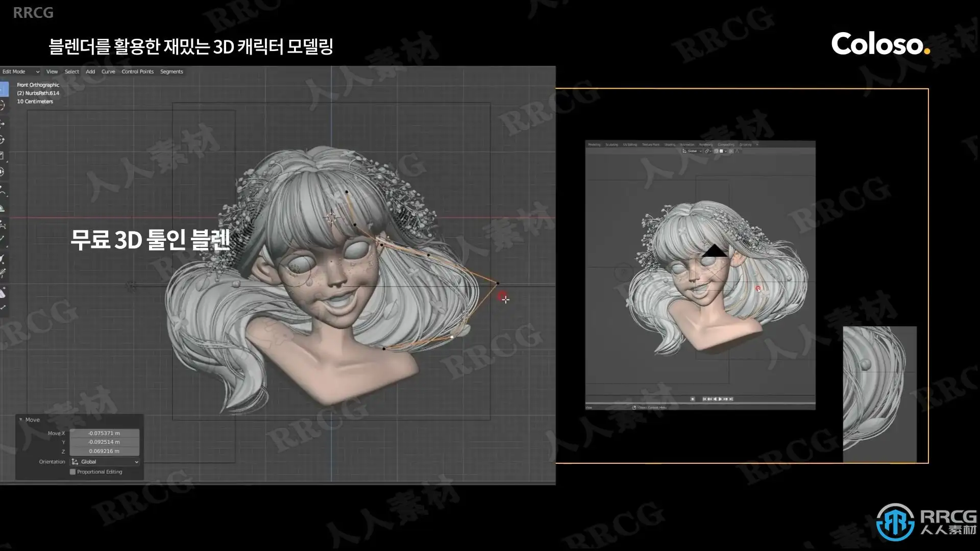980x551 pixels.
Task: Open the Segments menu
Action: 171,71
